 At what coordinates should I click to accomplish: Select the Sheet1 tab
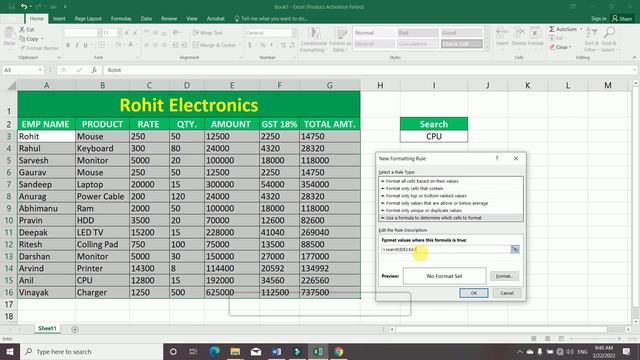[47, 329]
